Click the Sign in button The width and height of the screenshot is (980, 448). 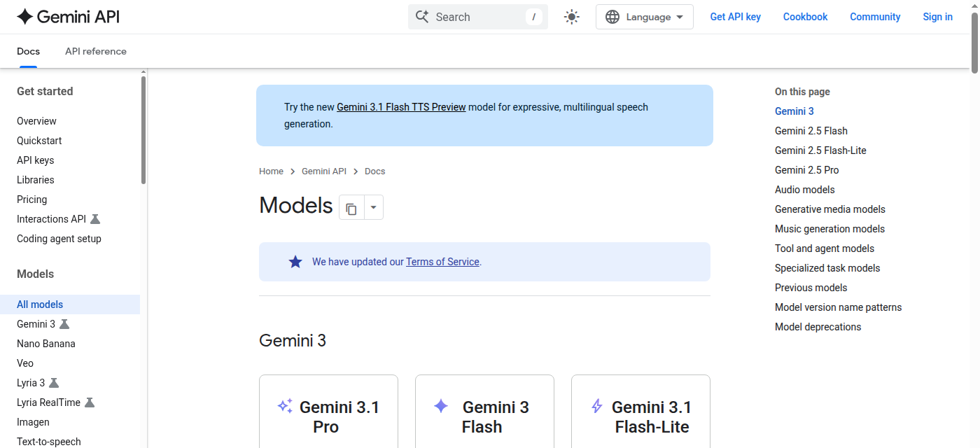[937, 16]
